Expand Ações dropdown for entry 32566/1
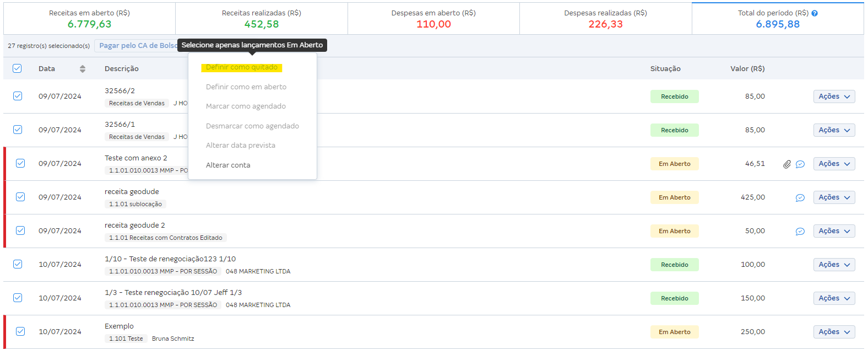 (834, 130)
